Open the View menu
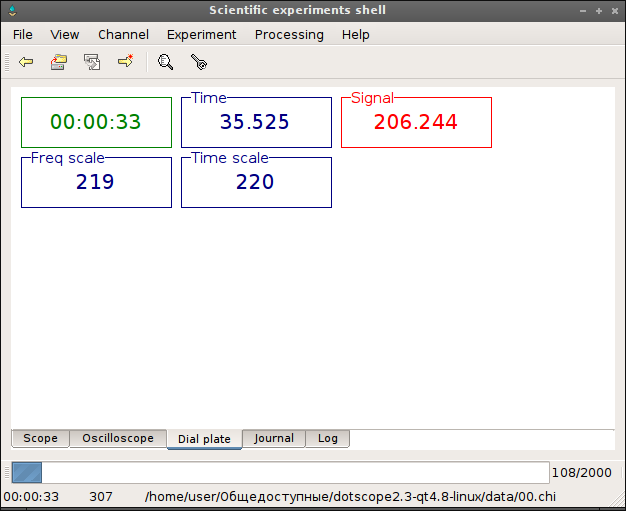The width and height of the screenshot is (626, 511). click(x=65, y=35)
